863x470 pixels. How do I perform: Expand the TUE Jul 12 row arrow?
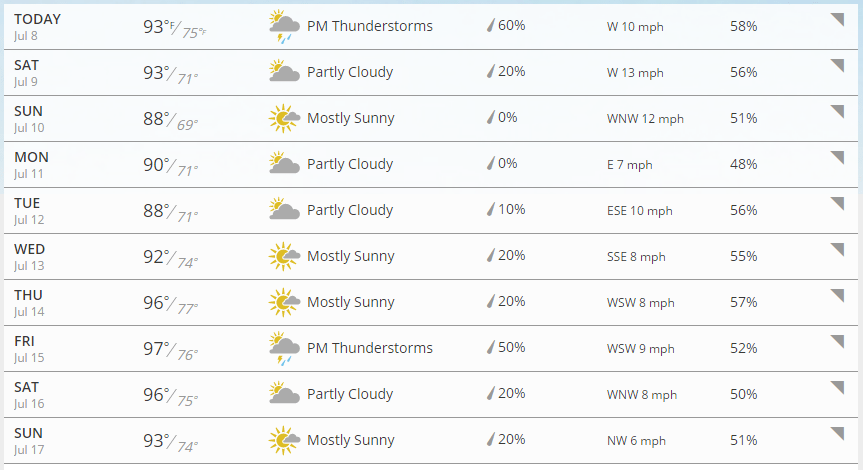coord(838,203)
